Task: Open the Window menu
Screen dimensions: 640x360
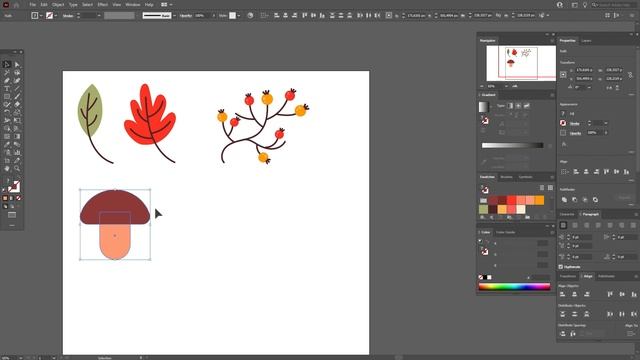Action: coord(133,4)
